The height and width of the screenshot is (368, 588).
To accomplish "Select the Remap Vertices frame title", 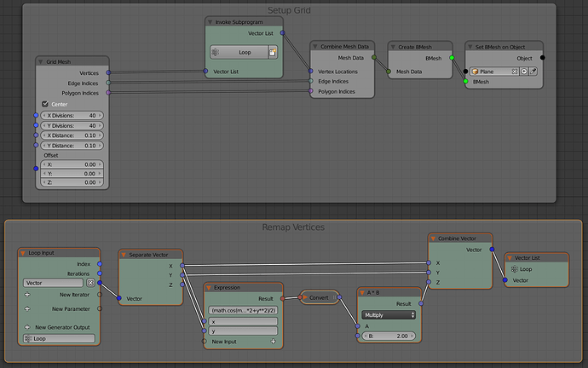I will coord(293,227).
